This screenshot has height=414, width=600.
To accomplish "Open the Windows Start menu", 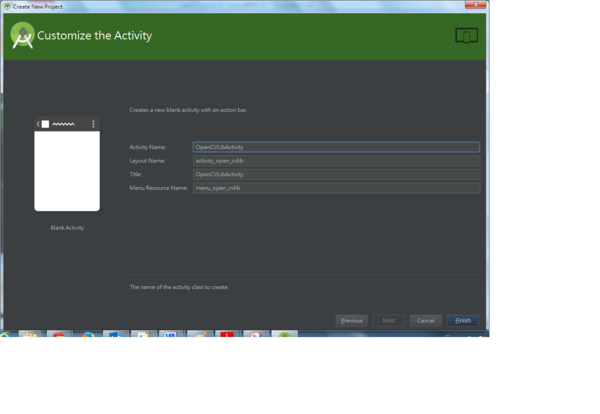I will click(x=5, y=336).
